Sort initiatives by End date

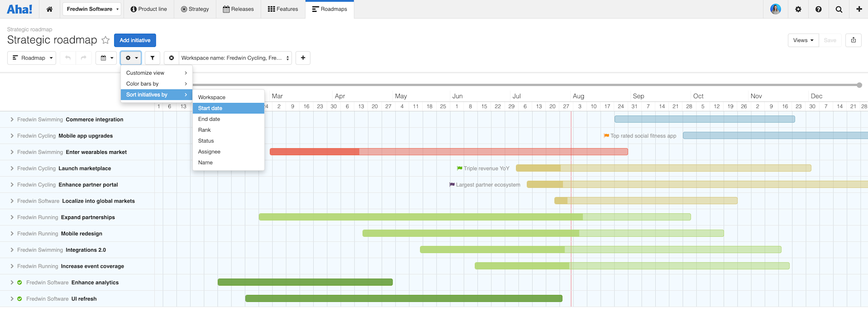pyautogui.click(x=228, y=119)
